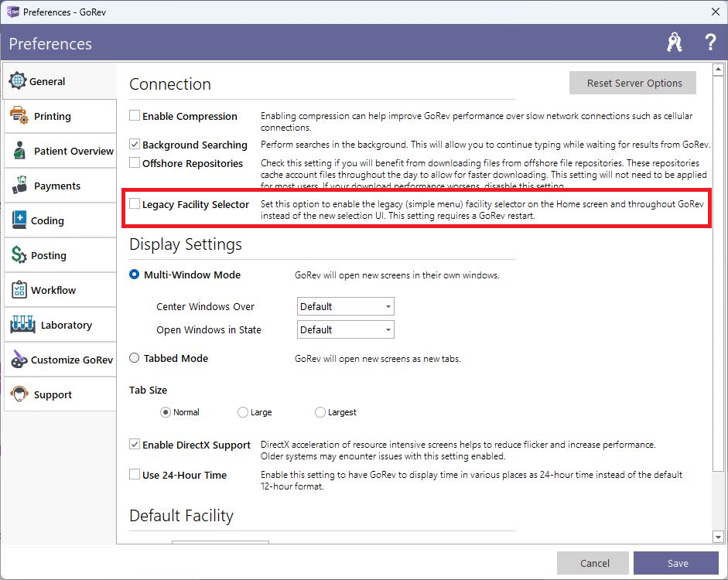Click the Display Settings heading
This screenshot has height=580, width=728.
click(185, 244)
